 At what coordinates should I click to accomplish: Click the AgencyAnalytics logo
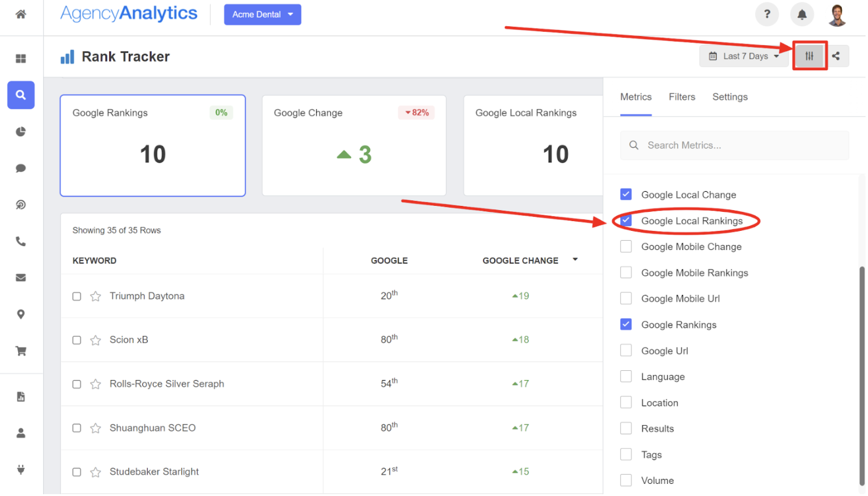coord(128,13)
